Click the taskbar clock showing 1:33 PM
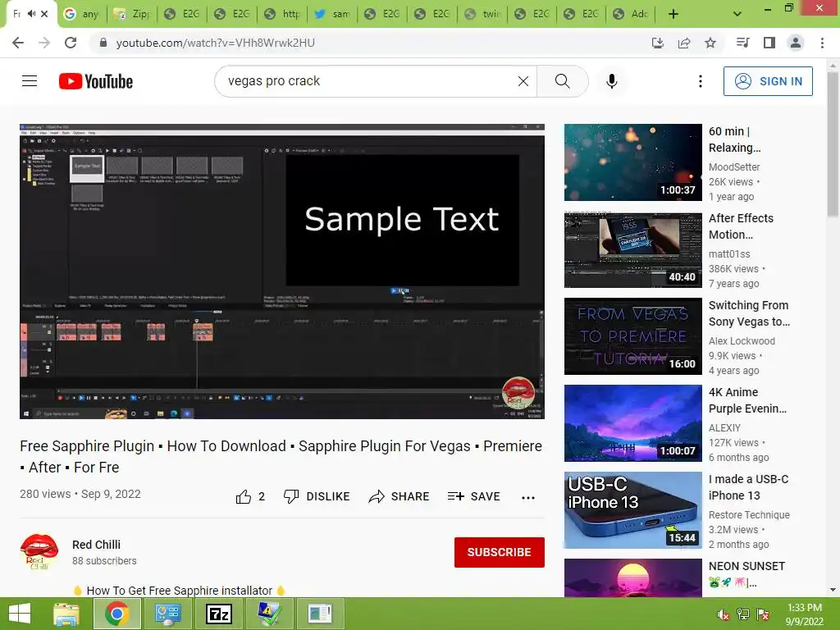The height and width of the screenshot is (630, 840). 804,614
